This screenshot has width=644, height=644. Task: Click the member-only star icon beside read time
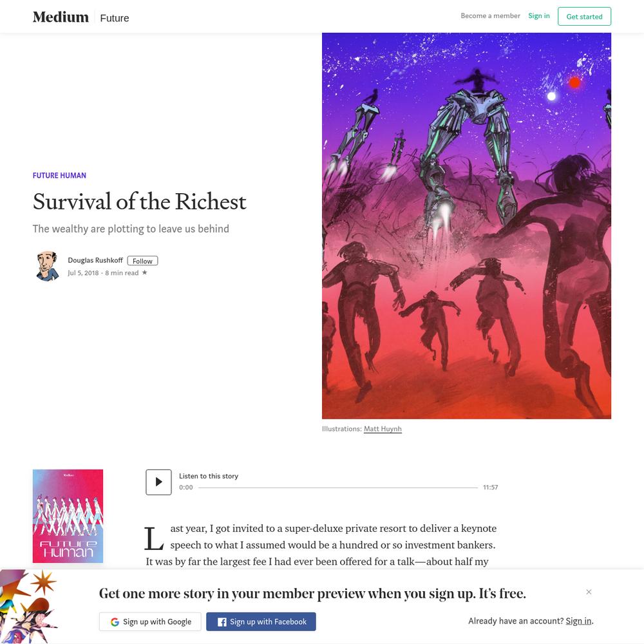[x=144, y=272]
